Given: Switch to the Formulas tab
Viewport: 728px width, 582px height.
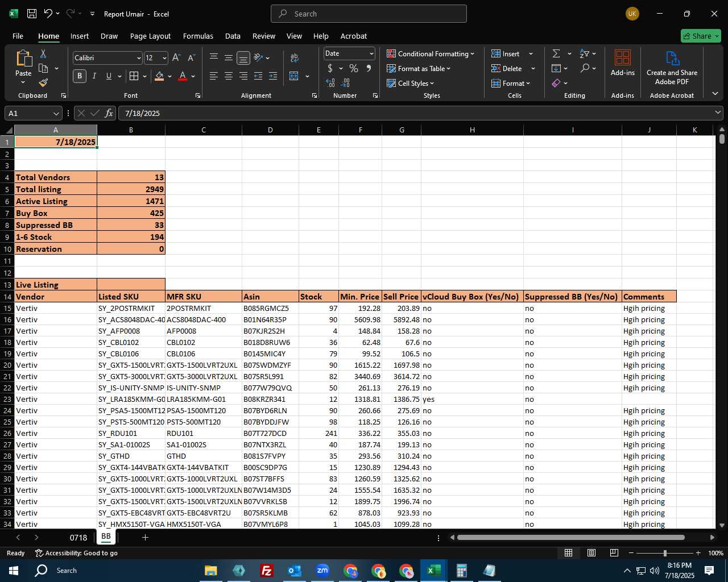Looking at the screenshot, I should (198, 36).
